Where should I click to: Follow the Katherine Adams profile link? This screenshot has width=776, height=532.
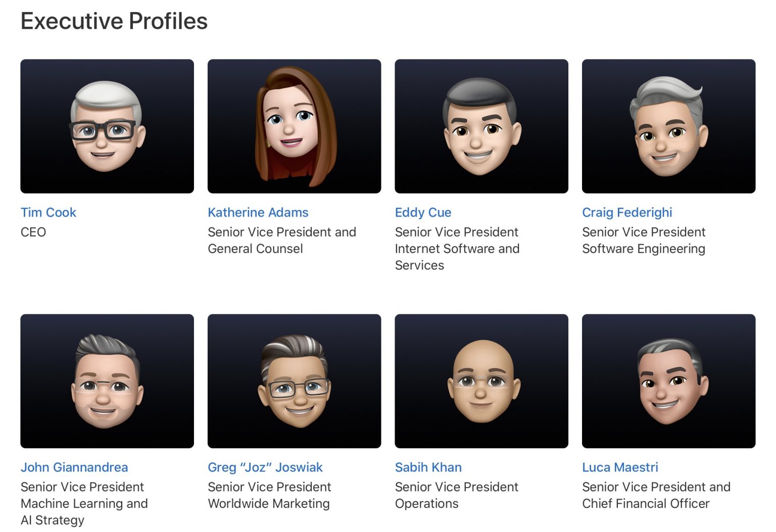tap(258, 212)
